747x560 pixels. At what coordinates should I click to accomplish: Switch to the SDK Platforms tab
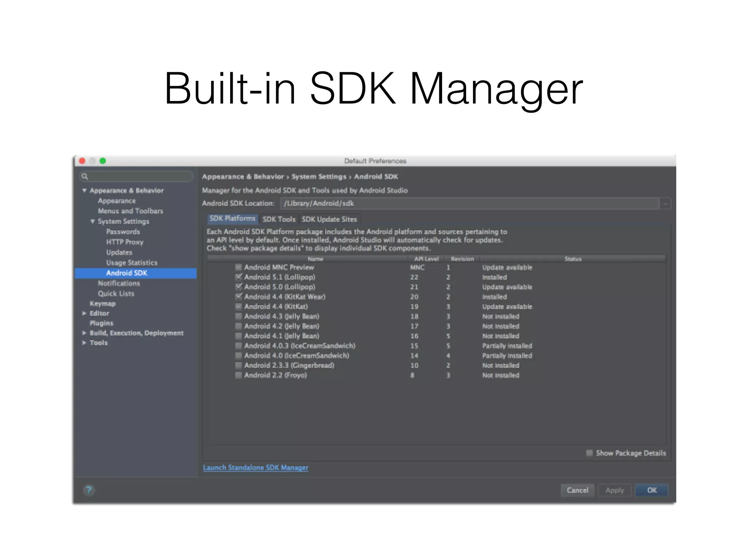coord(232,219)
